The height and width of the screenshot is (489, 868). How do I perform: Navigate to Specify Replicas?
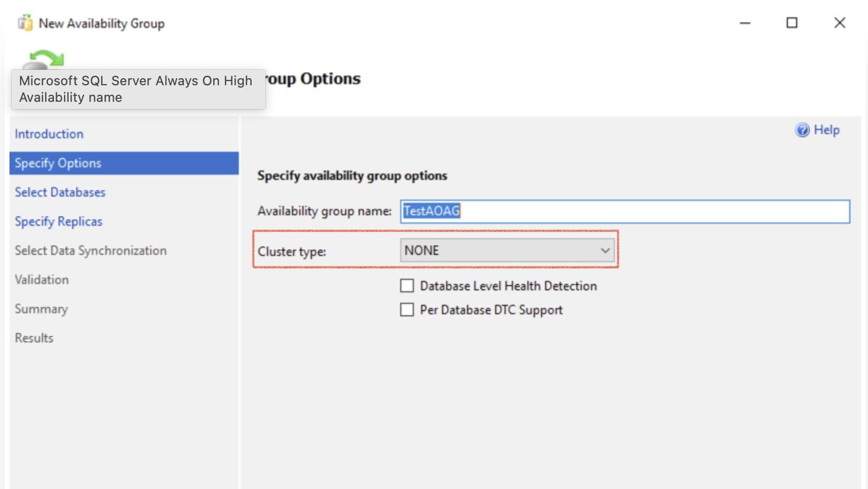click(58, 221)
